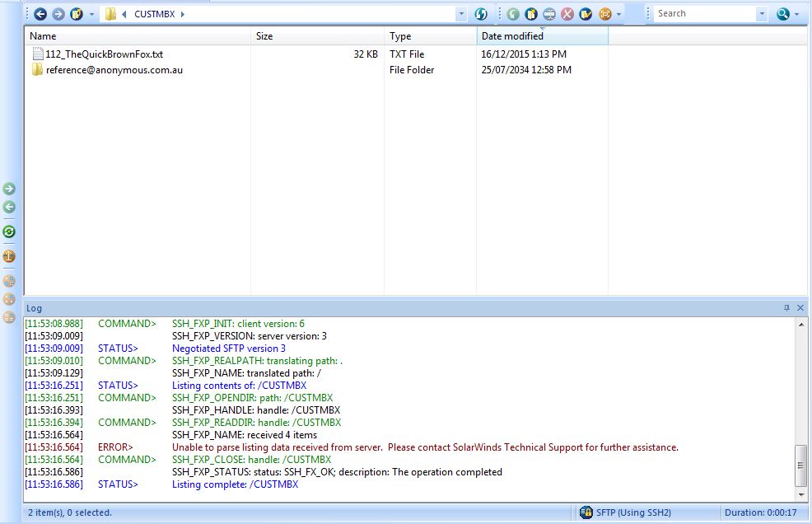Click the bottom faded list icon in sidebar
This screenshot has width=812, height=524.
pyautogui.click(x=9, y=317)
